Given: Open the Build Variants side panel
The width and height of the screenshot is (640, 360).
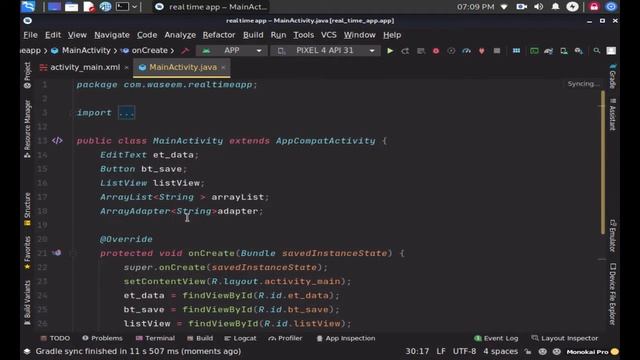Looking at the screenshot, I should pyautogui.click(x=27, y=302).
